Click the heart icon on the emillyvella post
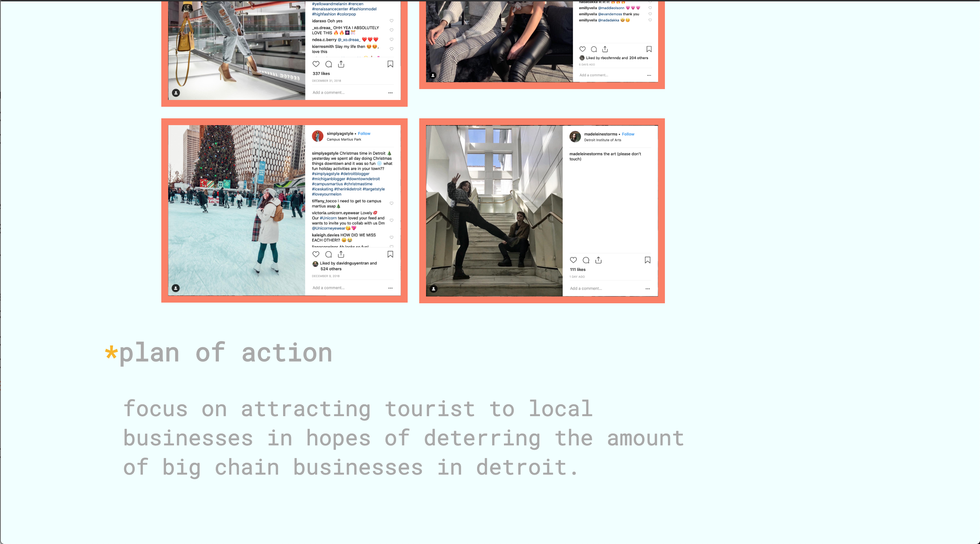Screen dimensions: 980x544 click(x=583, y=49)
